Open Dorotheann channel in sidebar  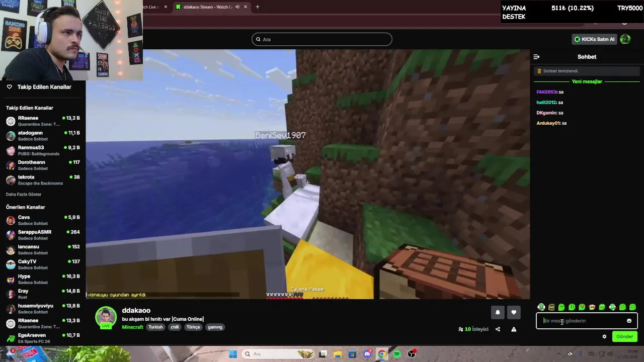pyautogui.click(x=43, y=165)
